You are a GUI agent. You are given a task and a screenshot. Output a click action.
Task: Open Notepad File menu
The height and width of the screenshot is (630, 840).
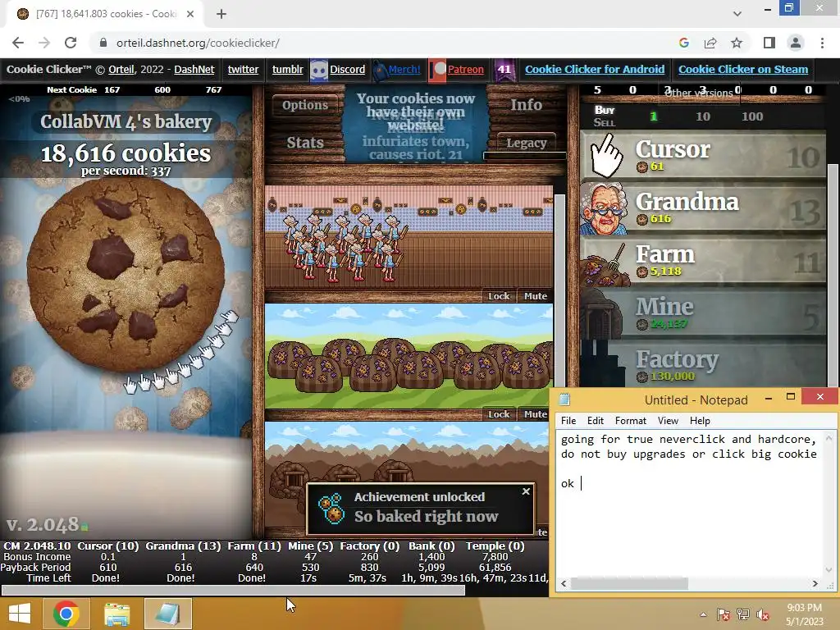coord(568,421)
